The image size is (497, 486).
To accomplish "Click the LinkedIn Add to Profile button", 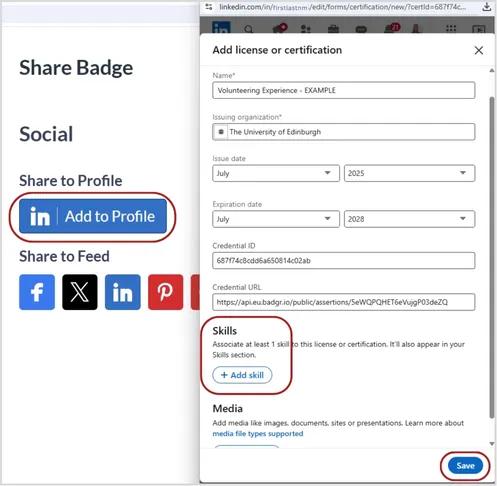I will click(93, 216).
